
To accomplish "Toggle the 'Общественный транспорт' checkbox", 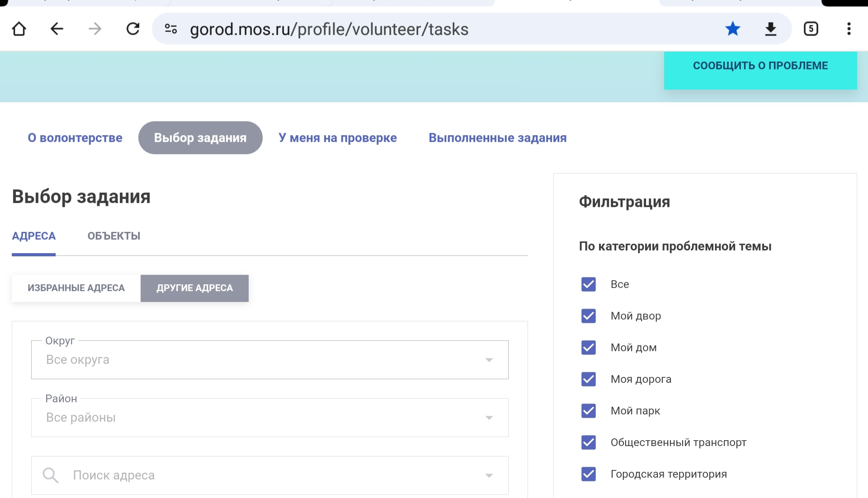I will tap(589, 442).
